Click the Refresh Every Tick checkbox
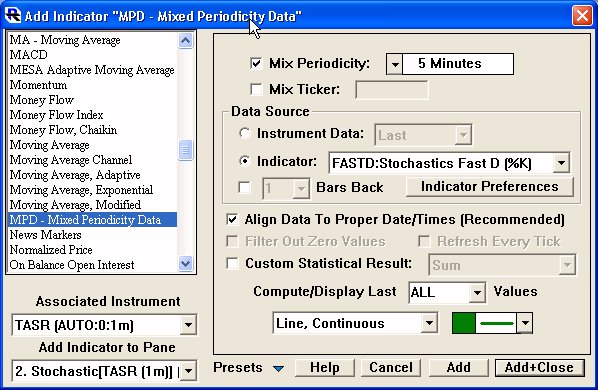 [424, 241]
